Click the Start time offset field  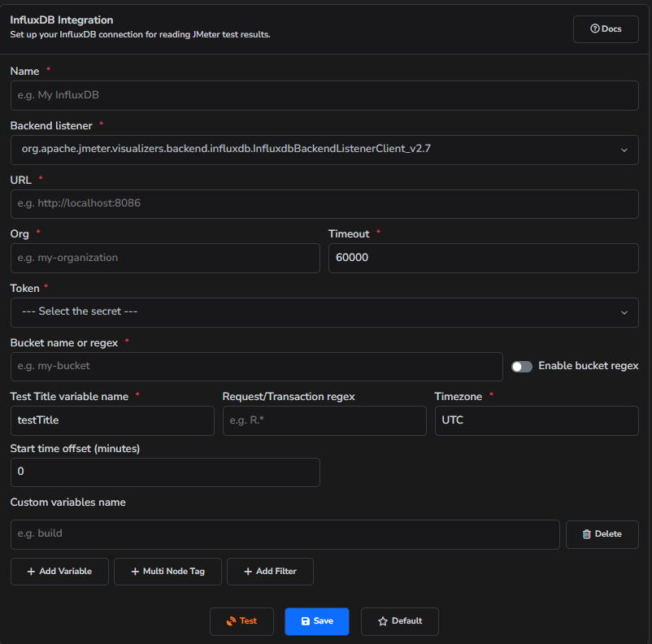(x=165, y=472)
